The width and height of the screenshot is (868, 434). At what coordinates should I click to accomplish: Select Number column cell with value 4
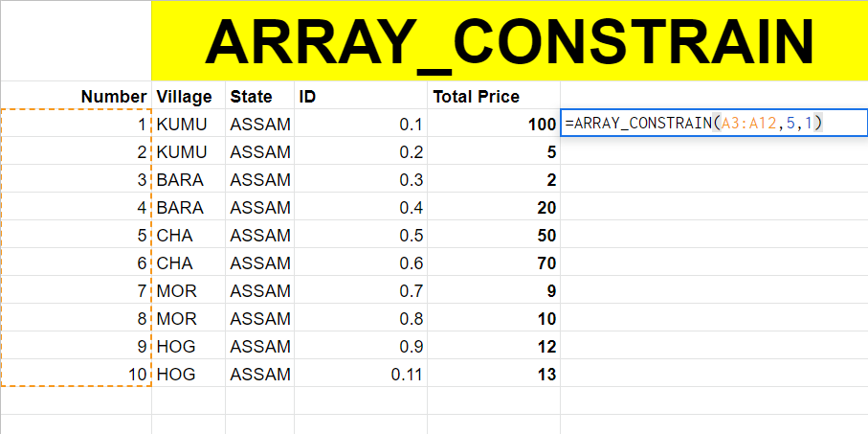point(76,206)
